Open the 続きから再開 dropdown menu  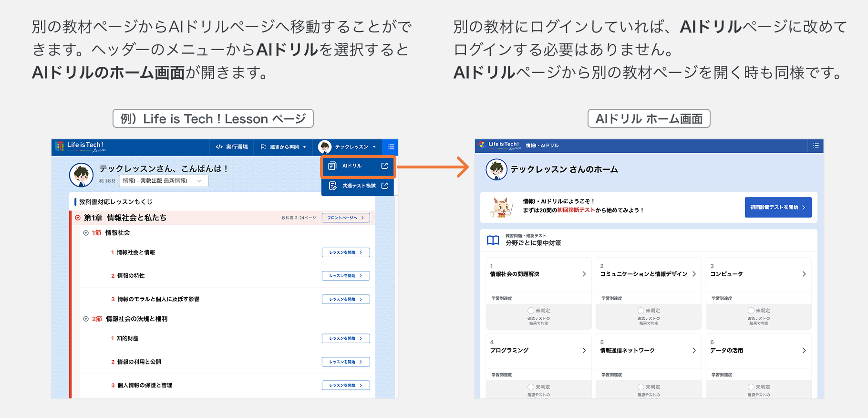coord(283,147)
